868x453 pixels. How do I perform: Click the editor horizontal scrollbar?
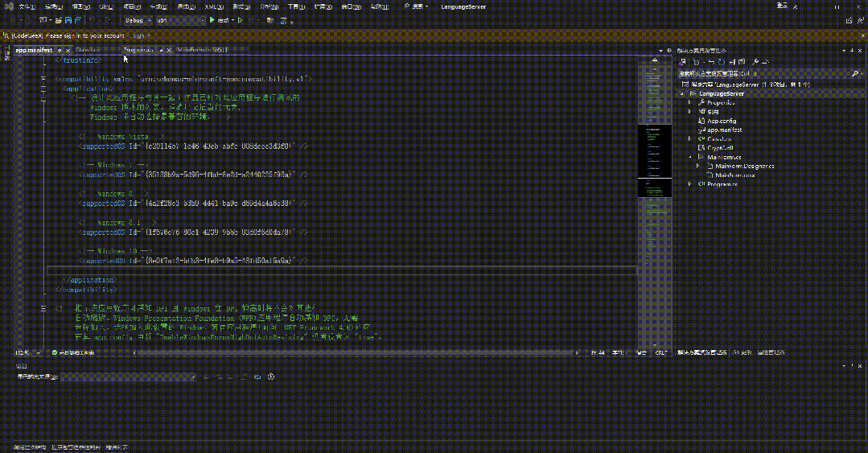click(355, 352)
